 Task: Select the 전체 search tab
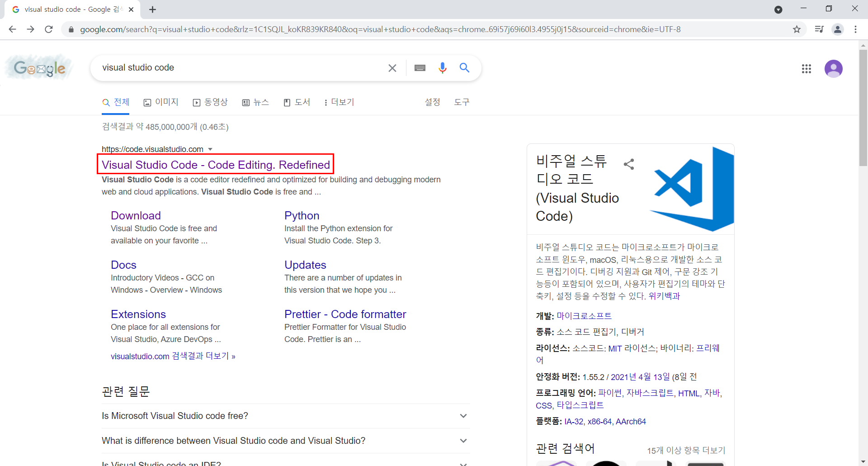click(116, 102)
